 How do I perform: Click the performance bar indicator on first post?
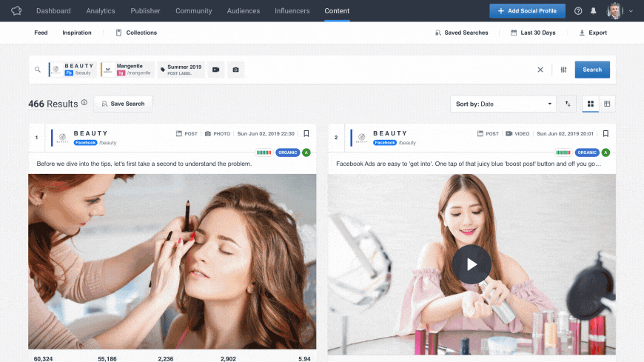click(264, 152)
